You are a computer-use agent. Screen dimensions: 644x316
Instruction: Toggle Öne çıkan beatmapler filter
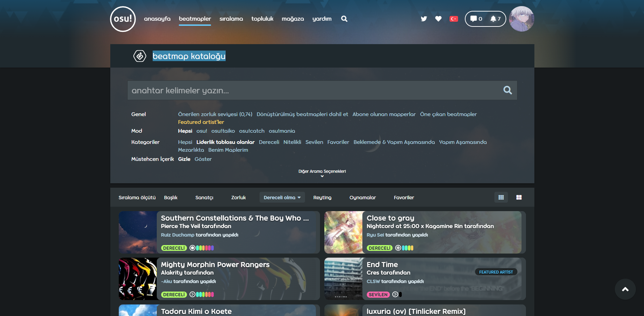[x=448, y=114]
